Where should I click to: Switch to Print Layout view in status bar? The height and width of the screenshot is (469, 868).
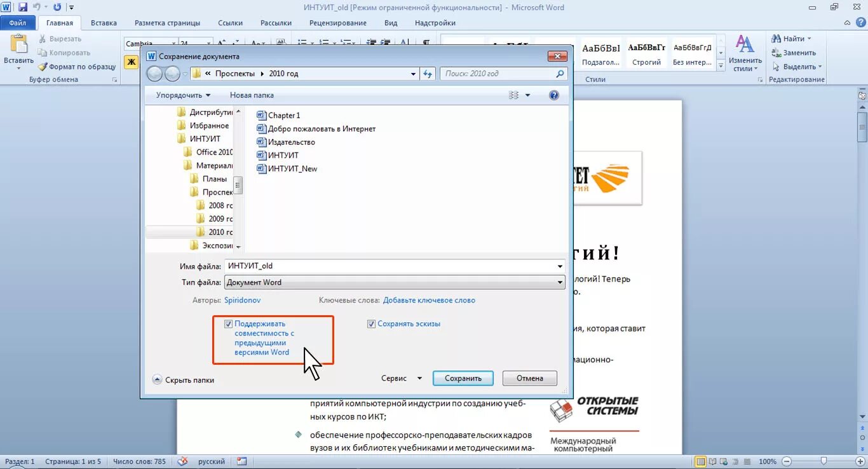pyautogui.click(x=701, y=461)
